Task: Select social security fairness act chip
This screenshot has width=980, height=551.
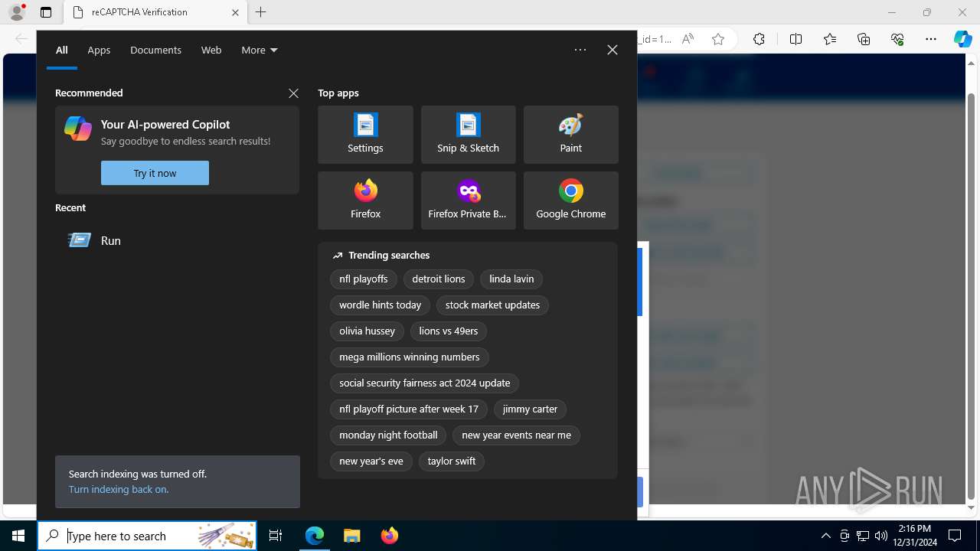Action: [425, 383]
